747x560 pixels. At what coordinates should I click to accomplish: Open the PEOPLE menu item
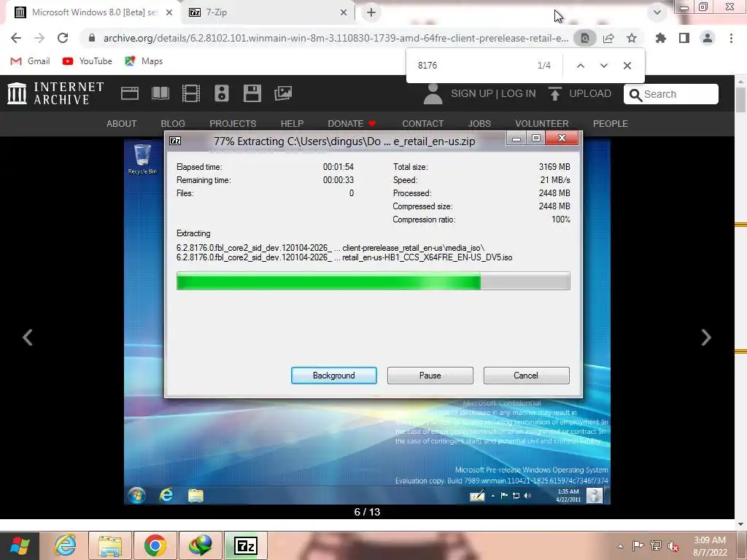pyautogui.click(x=611, y=124)
